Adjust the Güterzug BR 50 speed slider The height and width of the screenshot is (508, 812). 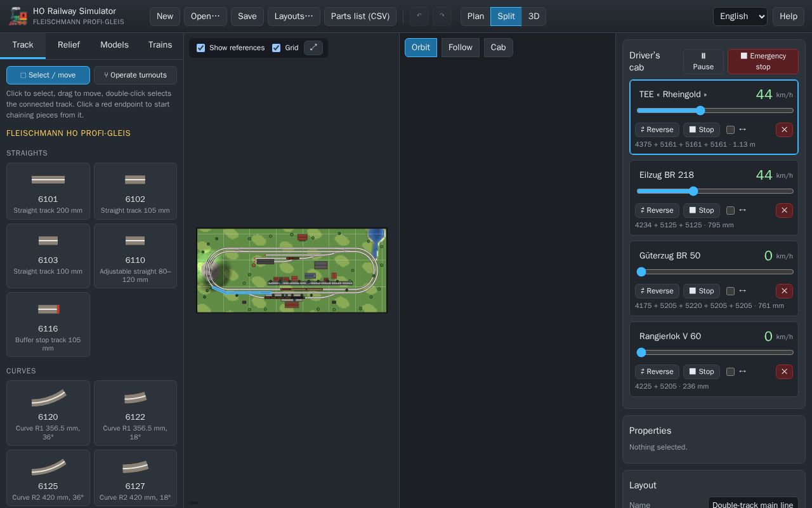[715, 272]
